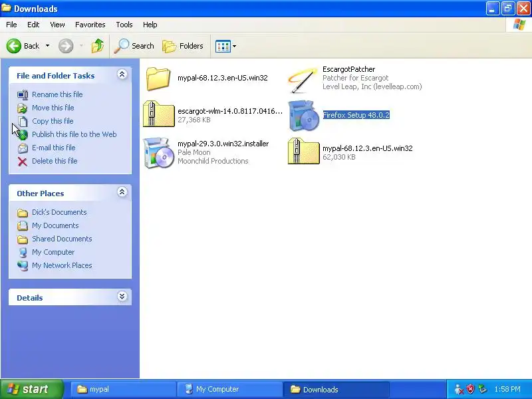Open the Windows start menu
Image resolution: width=532 pixels, height=399 pixels.
pos(32,389)
